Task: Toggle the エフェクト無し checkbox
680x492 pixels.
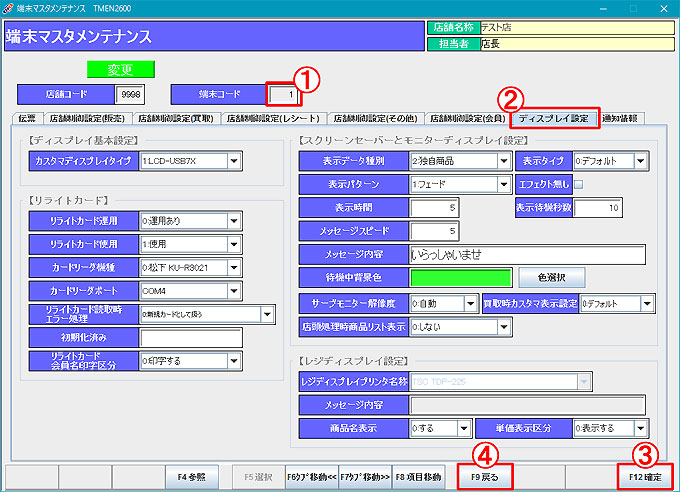Action: click(x=579, y=184)
